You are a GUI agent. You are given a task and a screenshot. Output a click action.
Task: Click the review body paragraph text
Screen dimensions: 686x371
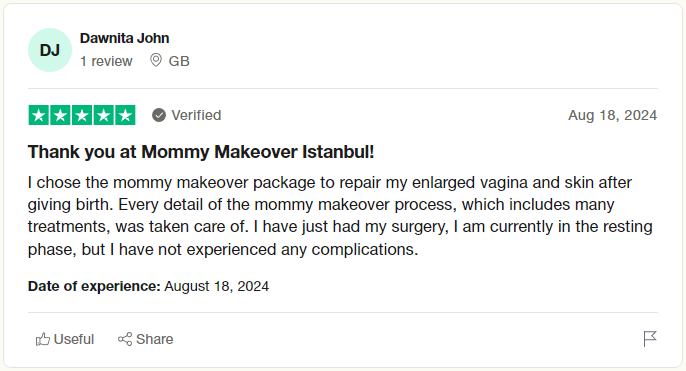click(x=340, y=216)
